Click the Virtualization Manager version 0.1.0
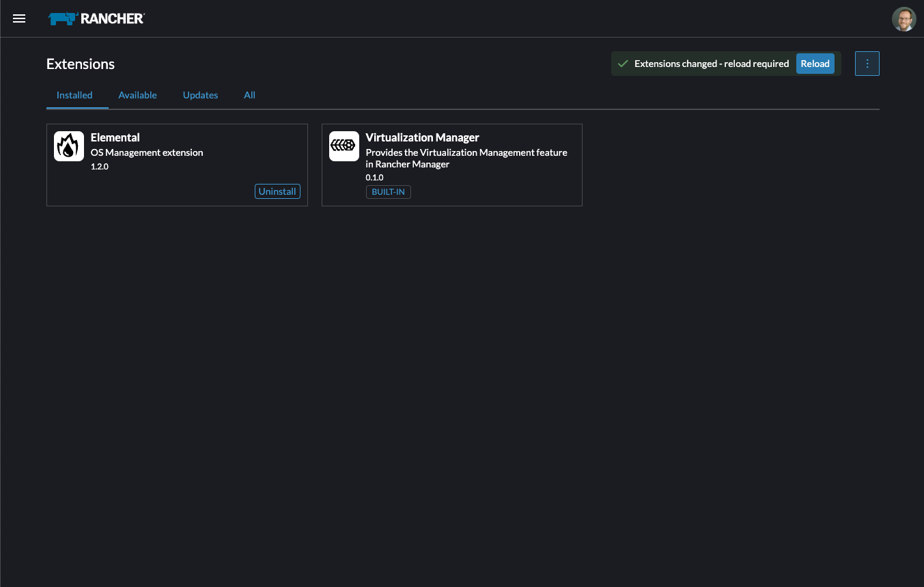The width and height of the screenshot is (924, 587). point(374,178)
